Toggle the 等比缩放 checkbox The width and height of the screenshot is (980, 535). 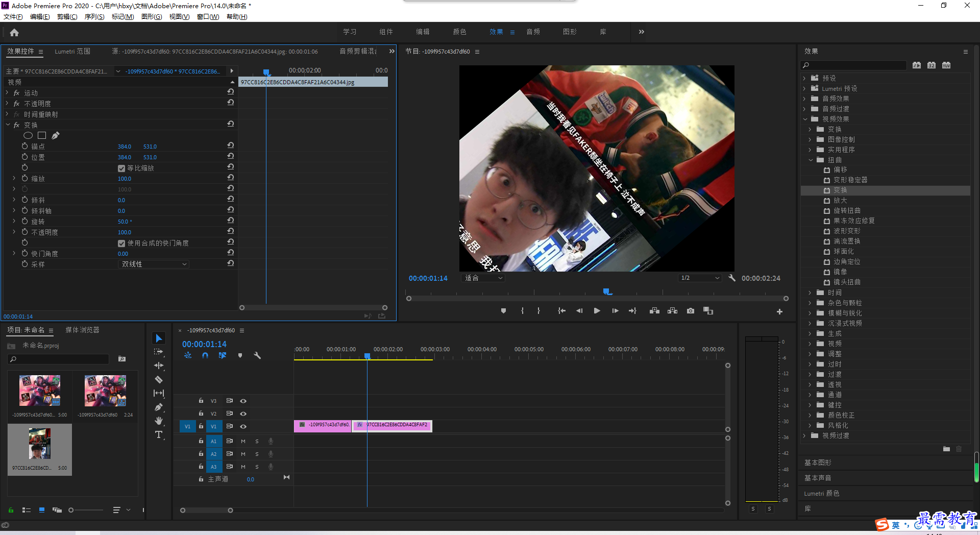pyautogui.click(x=121, y=168)
